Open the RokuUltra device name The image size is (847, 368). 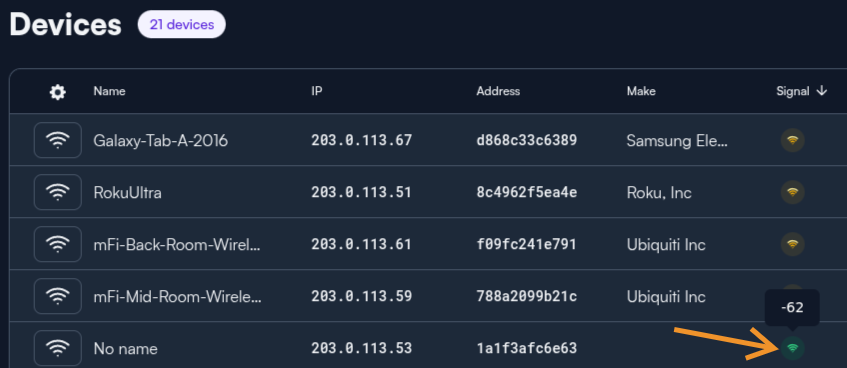(127, 192)
